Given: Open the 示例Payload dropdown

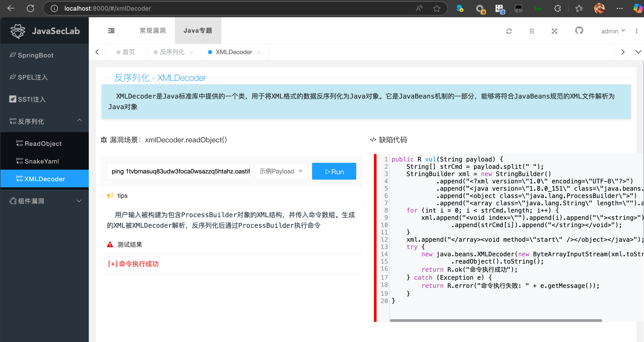Looking at the screenshot, I should [x=281, y=171].
